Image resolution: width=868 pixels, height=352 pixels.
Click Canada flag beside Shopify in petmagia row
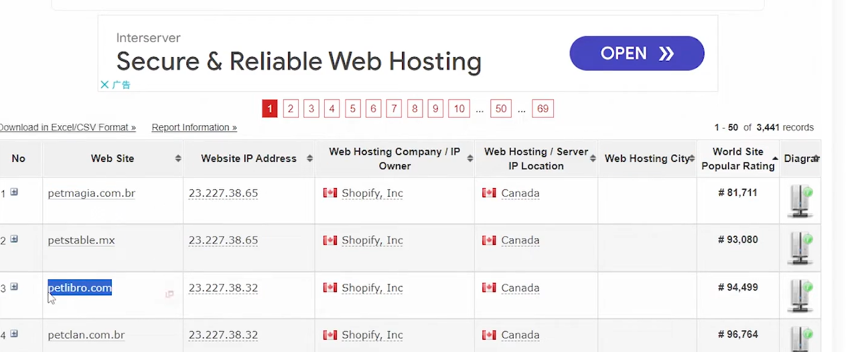(330, 193)
